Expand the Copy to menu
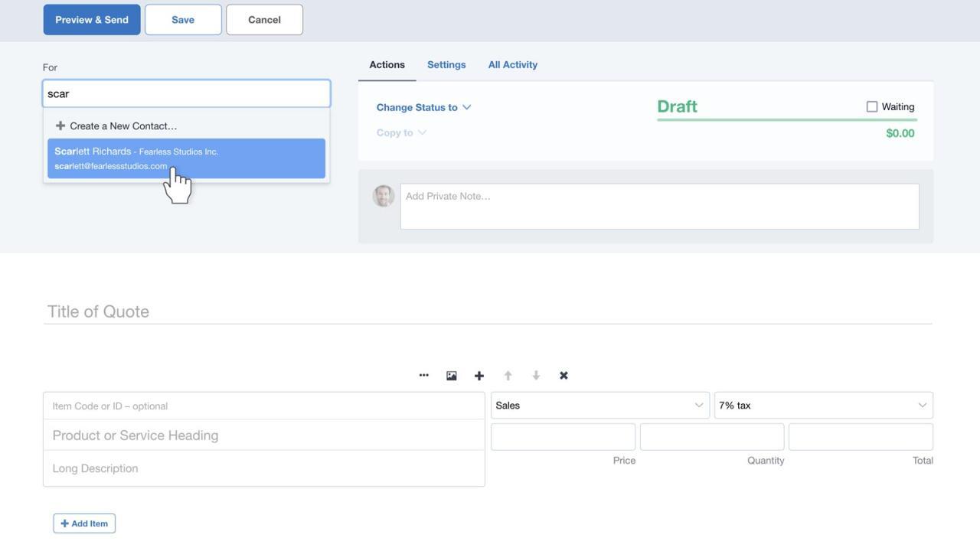Screen dimensions: 980x551 [401, 133]
